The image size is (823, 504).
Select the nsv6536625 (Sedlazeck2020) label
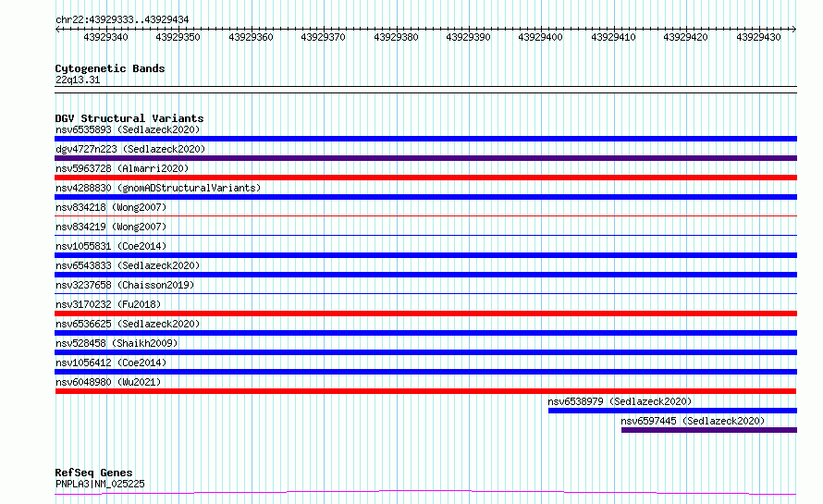[x=128, y=324]
